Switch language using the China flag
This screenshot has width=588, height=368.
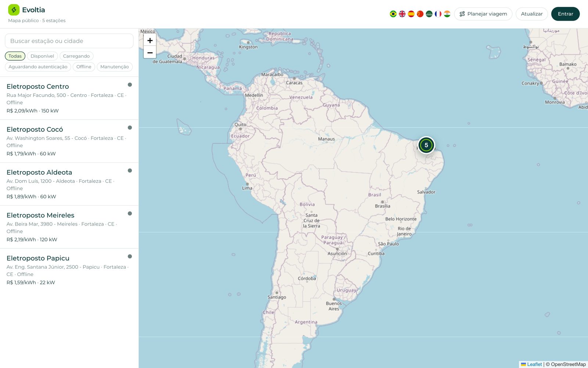(420, 14)
